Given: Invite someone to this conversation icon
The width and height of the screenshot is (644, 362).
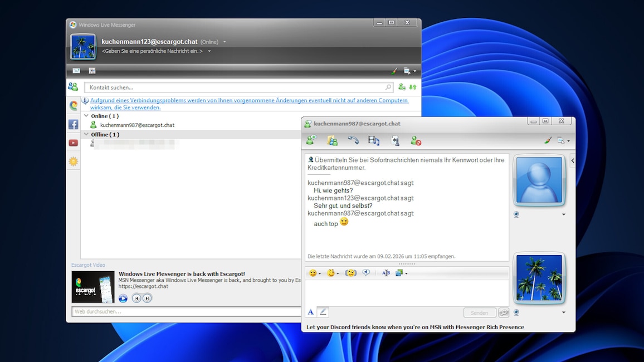Looking at the screenshot, I should (311, 140).
